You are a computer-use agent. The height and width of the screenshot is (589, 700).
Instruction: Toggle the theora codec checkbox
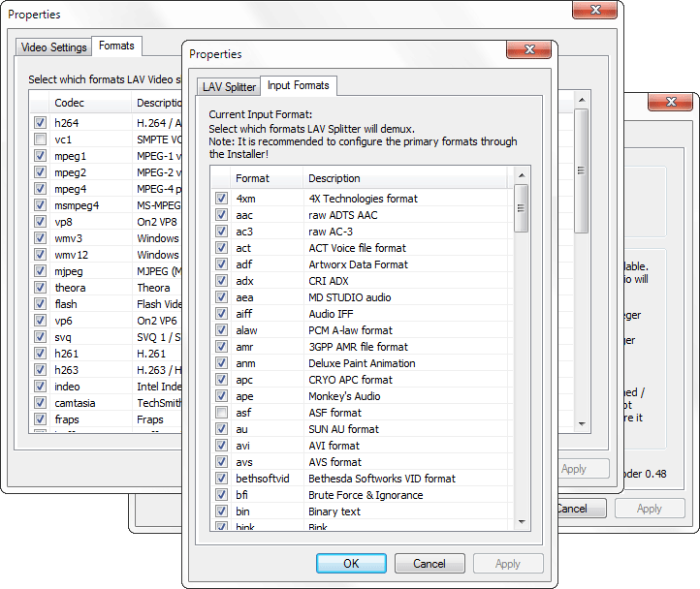[40, 288]
